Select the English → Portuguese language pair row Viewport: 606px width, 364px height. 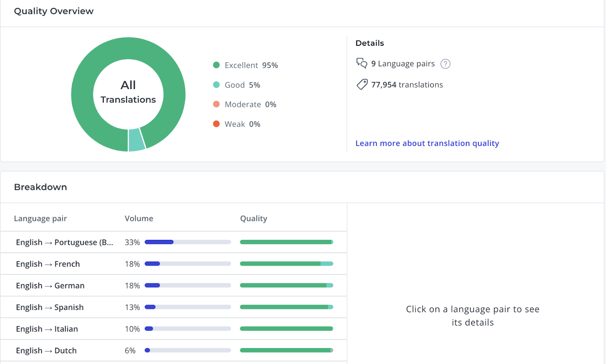[x=174, y=242]
